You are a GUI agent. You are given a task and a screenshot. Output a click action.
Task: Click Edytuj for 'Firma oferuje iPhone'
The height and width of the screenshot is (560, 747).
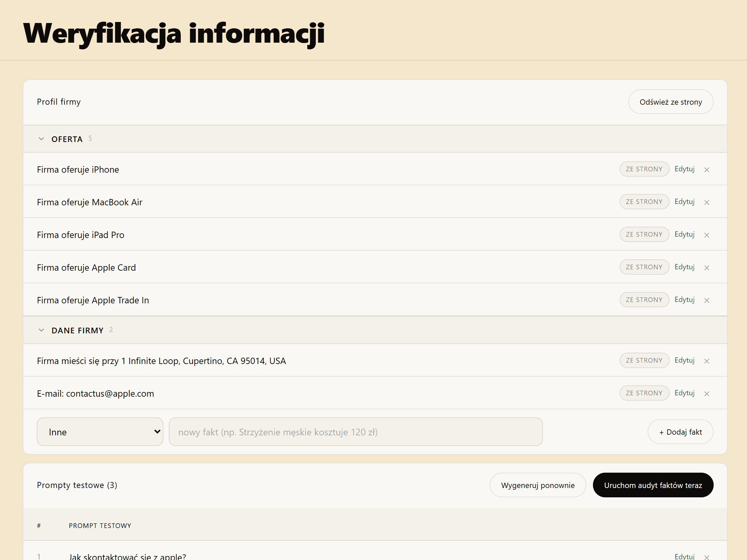coord(684,169)
